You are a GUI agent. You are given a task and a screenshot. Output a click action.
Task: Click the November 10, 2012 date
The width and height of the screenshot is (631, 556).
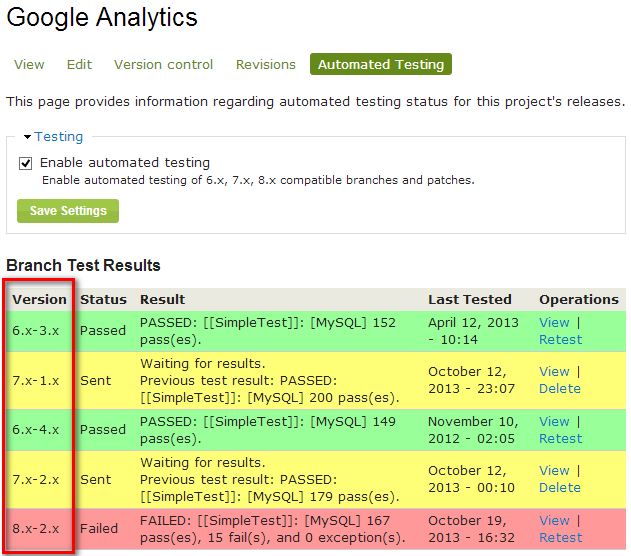click(473, 430)
